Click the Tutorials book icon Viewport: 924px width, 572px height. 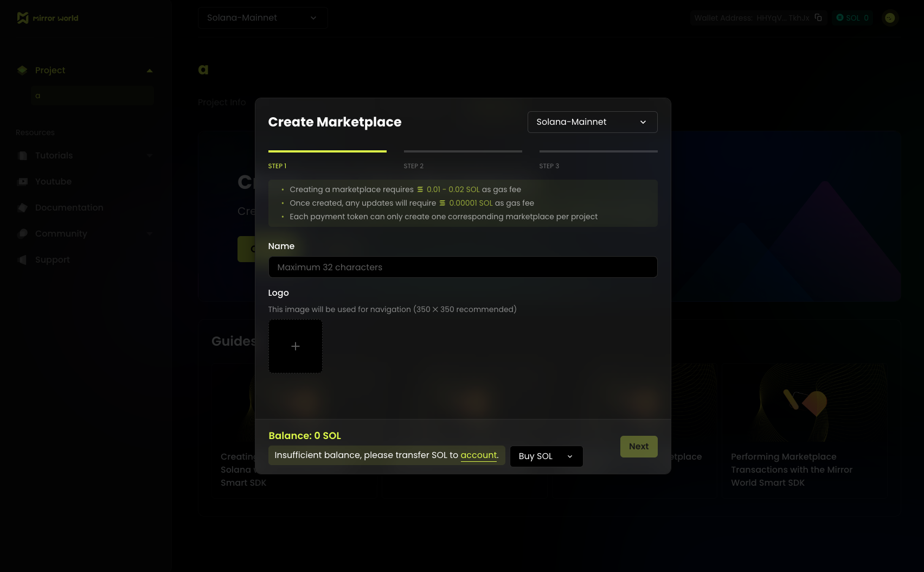(23, 156)
